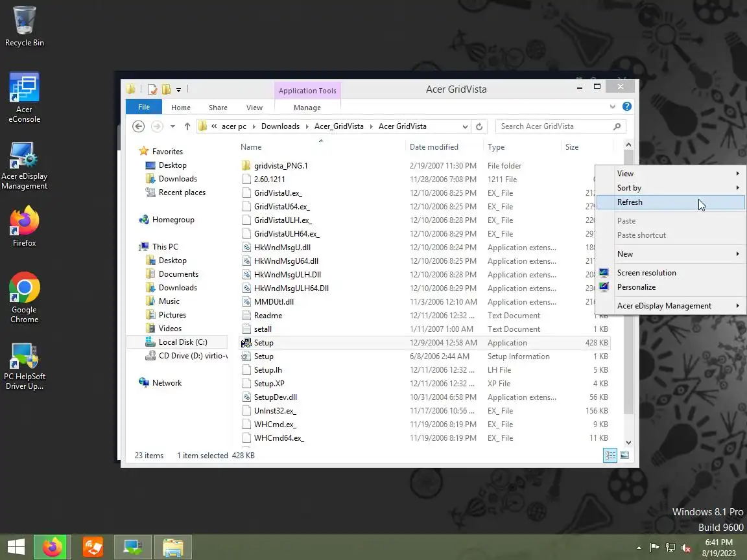Viewport: 747px width, 560px height.
Task: Click the Downloads breadcrumb in address bar
Action: click(280, 126)
